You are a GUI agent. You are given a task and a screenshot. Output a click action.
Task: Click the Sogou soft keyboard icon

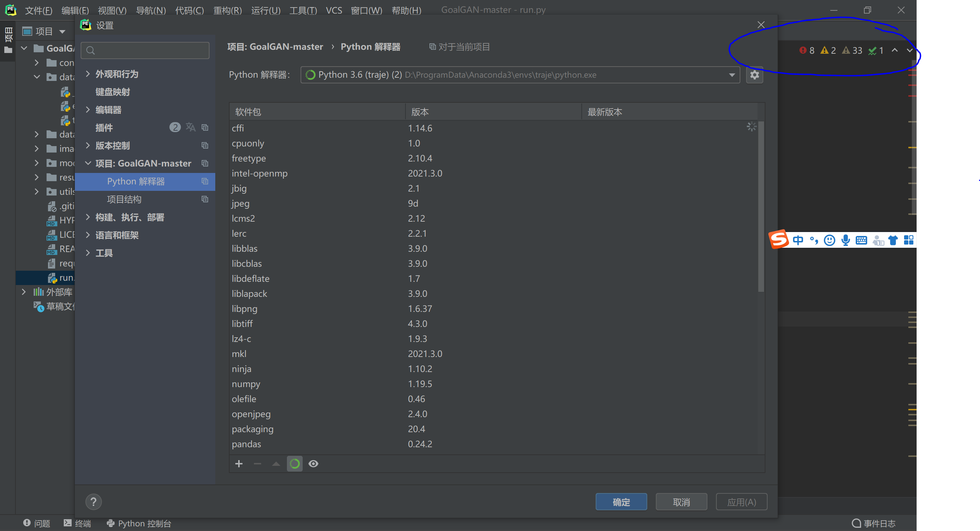click(861, 240)
